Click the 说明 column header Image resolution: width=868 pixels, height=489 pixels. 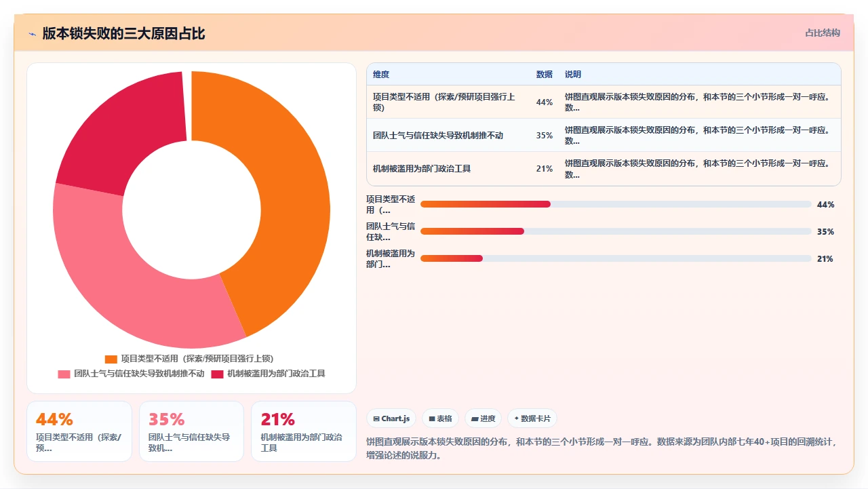pos(573,75)
